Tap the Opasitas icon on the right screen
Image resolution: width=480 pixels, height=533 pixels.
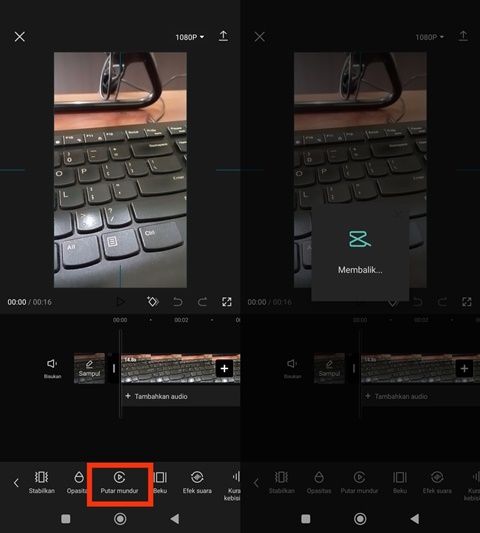[x=319, y=482]
